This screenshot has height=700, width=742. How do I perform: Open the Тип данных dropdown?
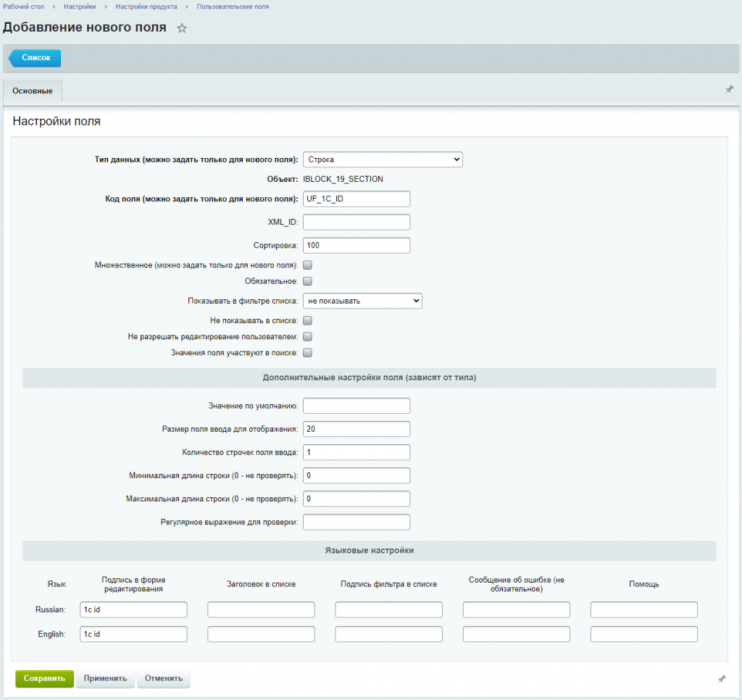click(x=383, y=159)
